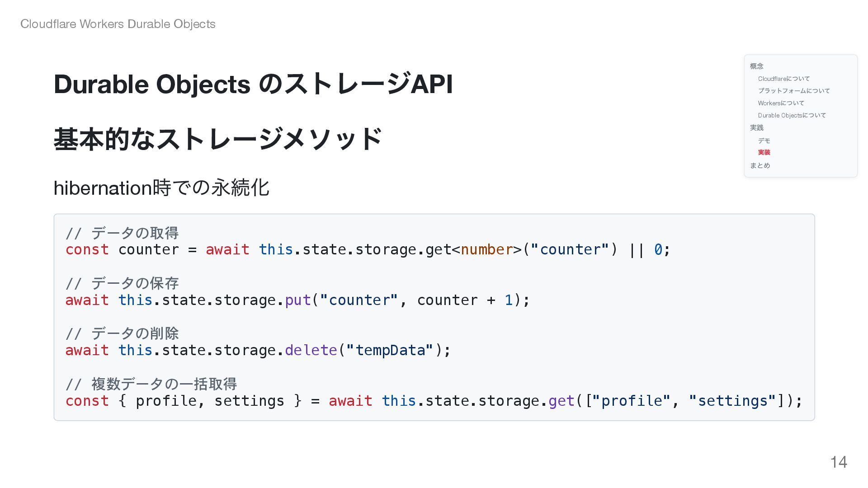Viewport: 868px width, 488px height.
Task: Click the データの取得 code comment
Action: click(x=135, y=233)
